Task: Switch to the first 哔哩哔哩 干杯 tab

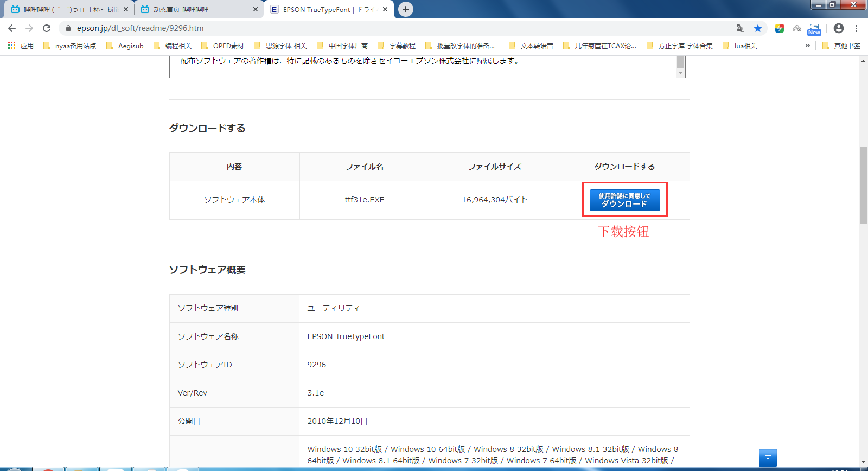Action: coord(69,9)
